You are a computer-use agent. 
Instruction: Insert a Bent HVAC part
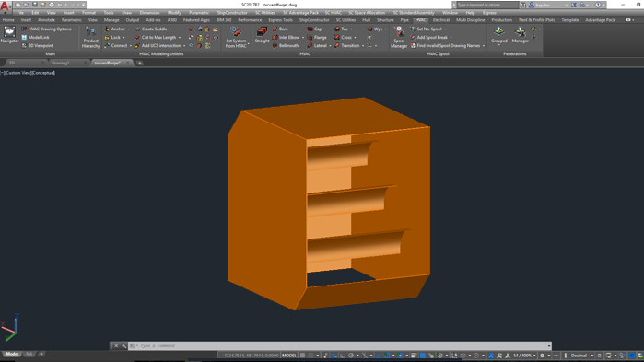[x=280, y=29]
